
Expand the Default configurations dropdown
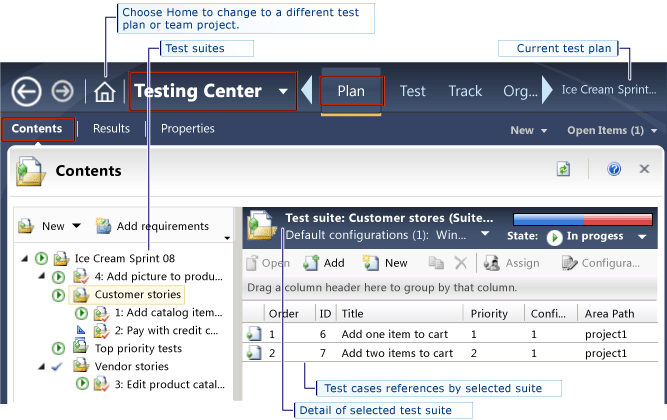tap(484, 235)
